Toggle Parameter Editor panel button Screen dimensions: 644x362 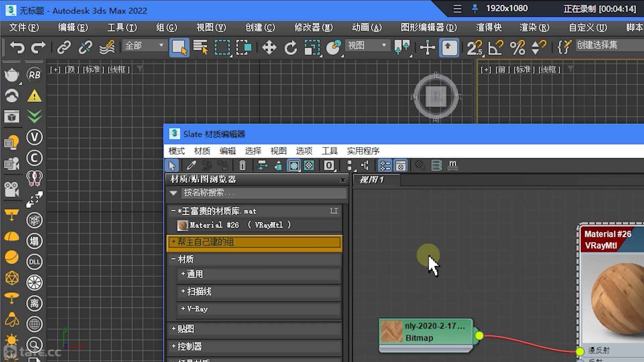[x=400, y=165]
